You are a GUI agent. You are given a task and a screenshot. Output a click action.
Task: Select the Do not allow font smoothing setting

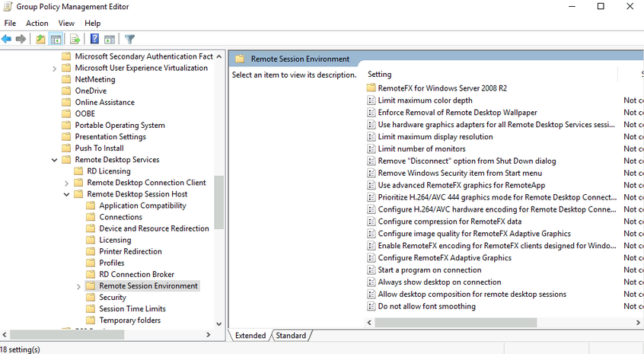[426, 306]
